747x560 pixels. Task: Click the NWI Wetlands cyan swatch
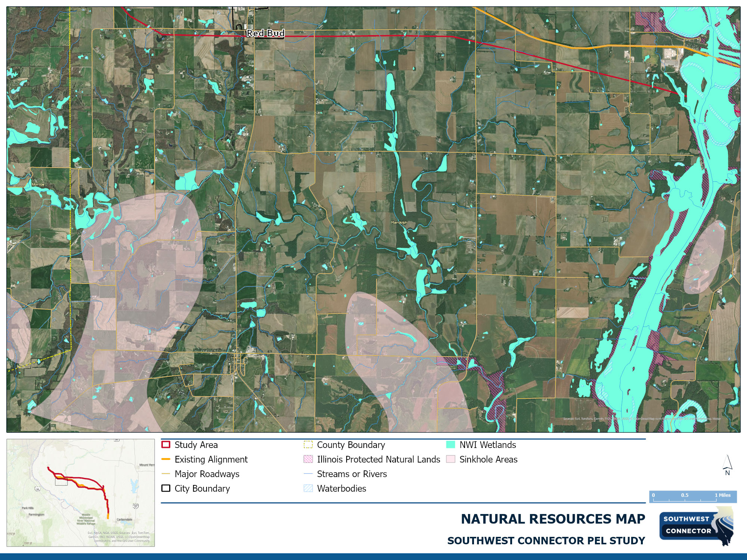450,445
